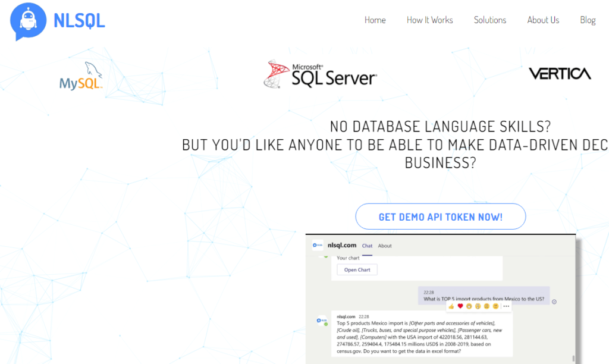This screenshot has height=364, width=609.
Task: Open the Solutions menu item
Action: click(x=490, y=20)
